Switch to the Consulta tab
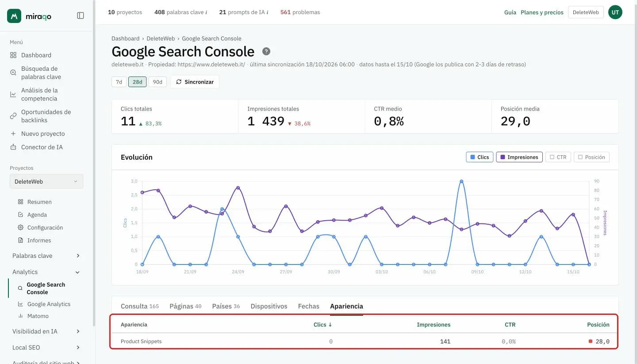 pos(140,306)
